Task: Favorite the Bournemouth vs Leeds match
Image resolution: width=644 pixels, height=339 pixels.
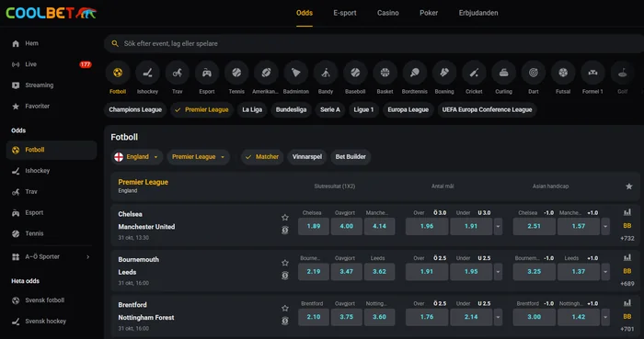Action: [285, 263]
